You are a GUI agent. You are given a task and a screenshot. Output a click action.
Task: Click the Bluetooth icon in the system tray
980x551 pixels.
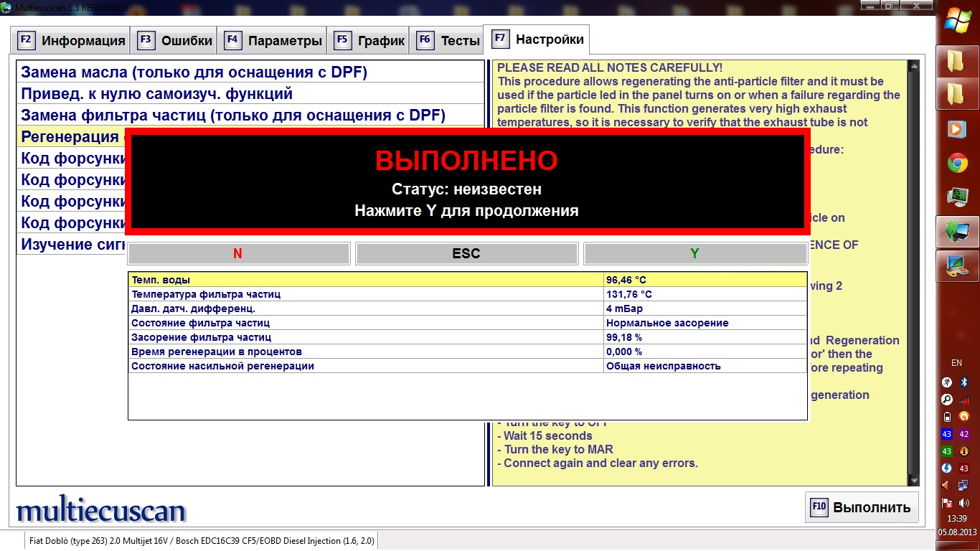point(964,382)
